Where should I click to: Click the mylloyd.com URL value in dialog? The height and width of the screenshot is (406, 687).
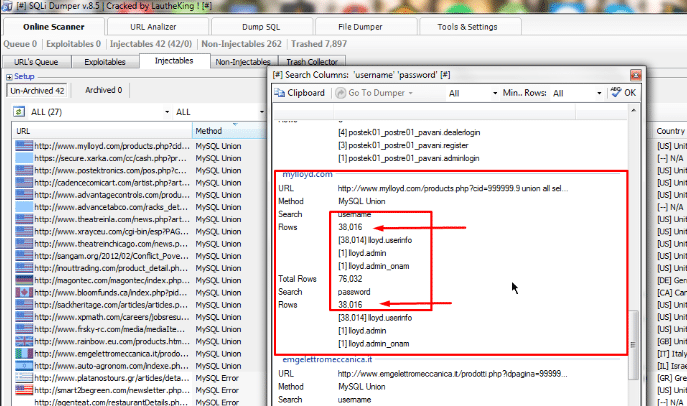click(453, 188)
